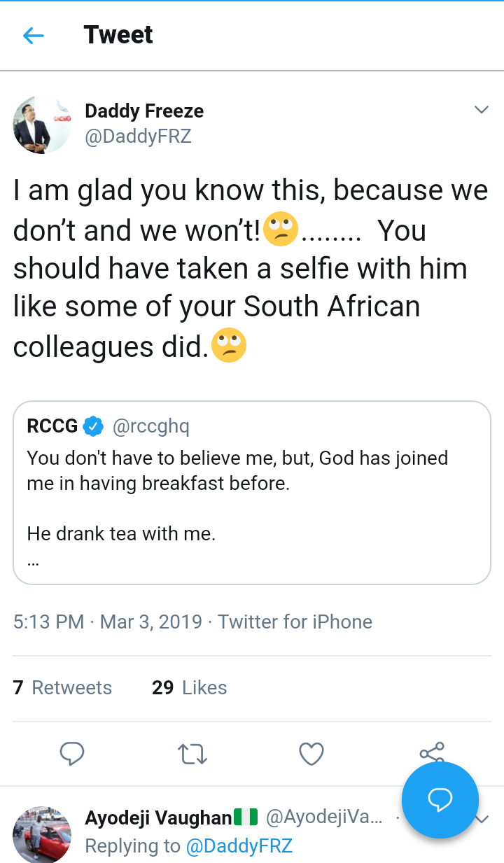
Task: Like the tweet with heart icon
Action: (311, 754)
